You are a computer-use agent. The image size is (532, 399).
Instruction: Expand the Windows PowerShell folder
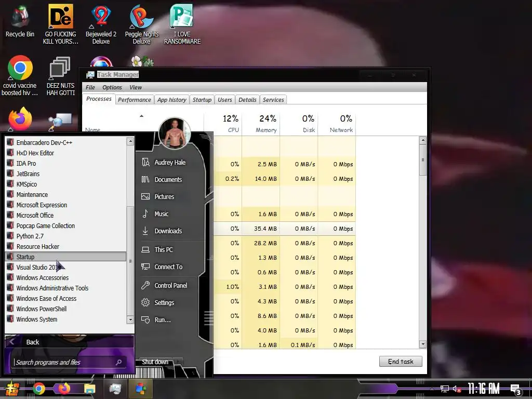pyautogui.click(x=66, y=309)
